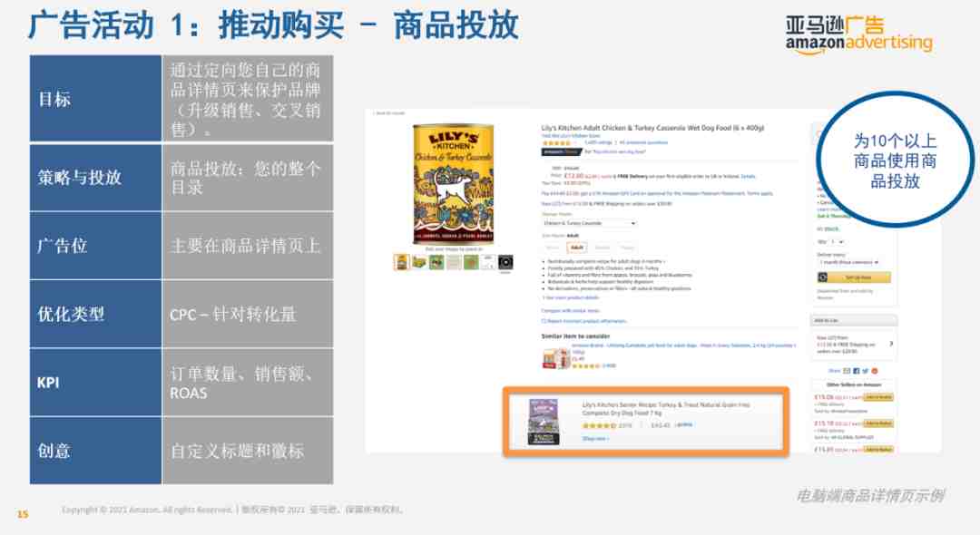Click the Shop now link in sponsored ad

[x=595, y=439]
